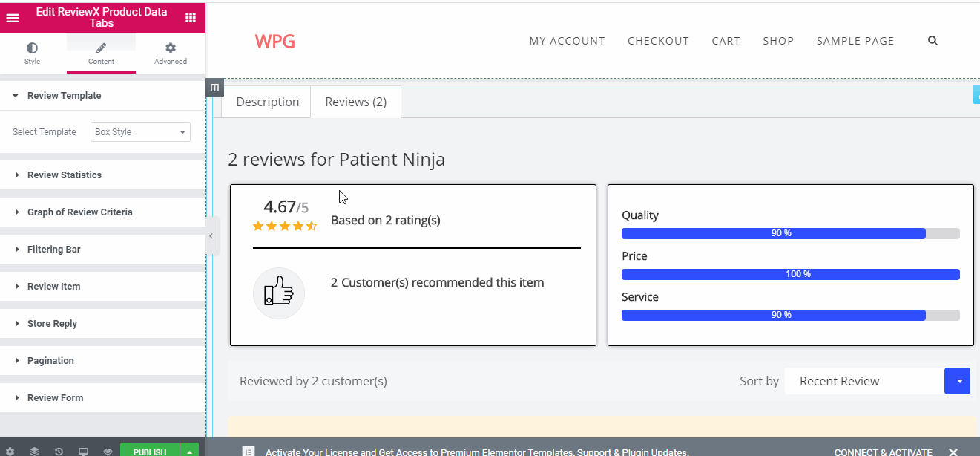Open the Elementor hamburger menu
Viewport: 980px width, 456px height.
pos(13,18)
